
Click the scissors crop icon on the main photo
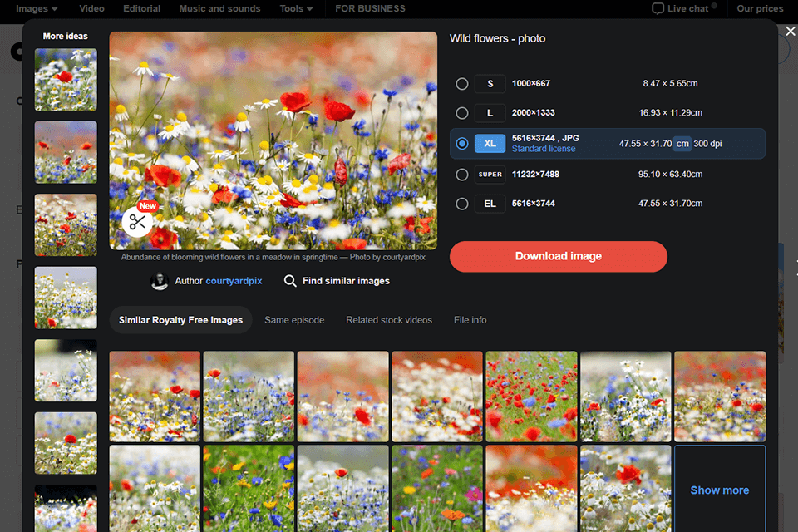coord(137,222)
